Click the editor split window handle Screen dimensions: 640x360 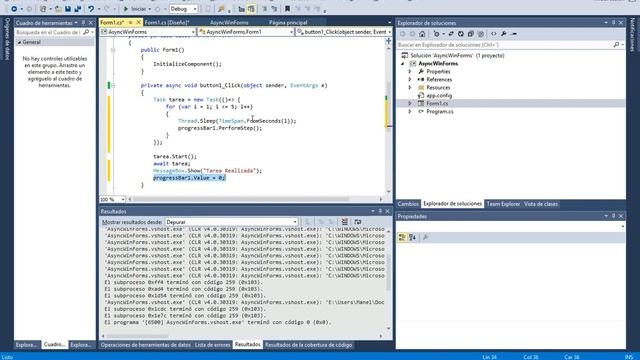click(388, 41)
